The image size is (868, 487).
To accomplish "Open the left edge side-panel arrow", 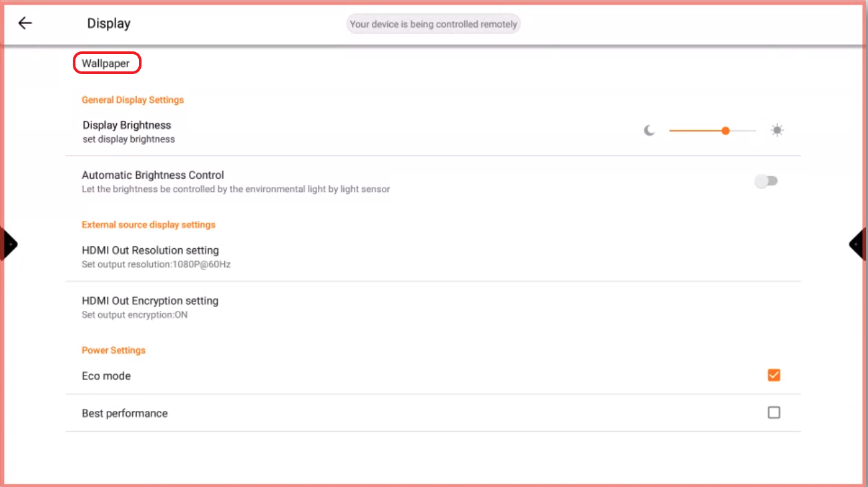I will (x=9, y=244).
